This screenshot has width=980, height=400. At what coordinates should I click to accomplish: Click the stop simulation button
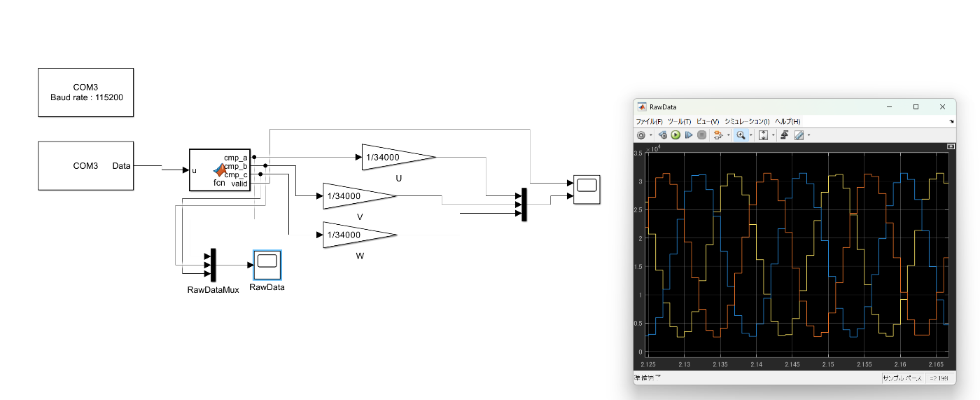[702, 135]
